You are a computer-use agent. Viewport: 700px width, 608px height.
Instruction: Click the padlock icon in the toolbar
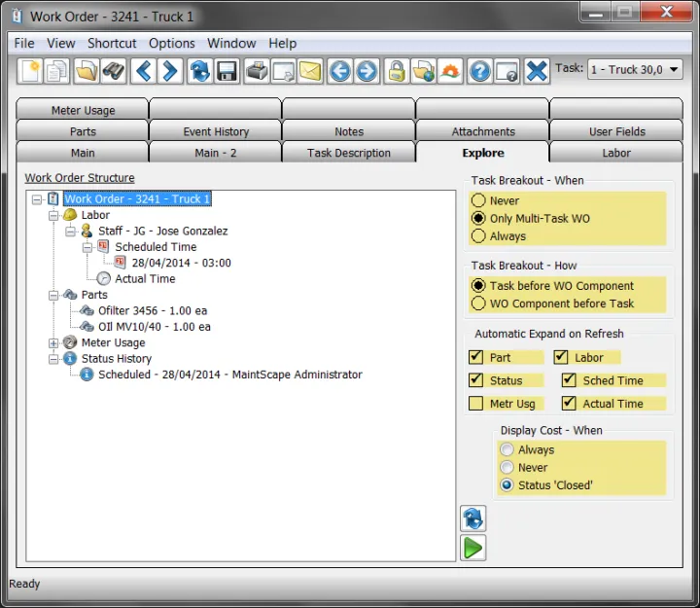pyautogui.click(x=395, y=71)
